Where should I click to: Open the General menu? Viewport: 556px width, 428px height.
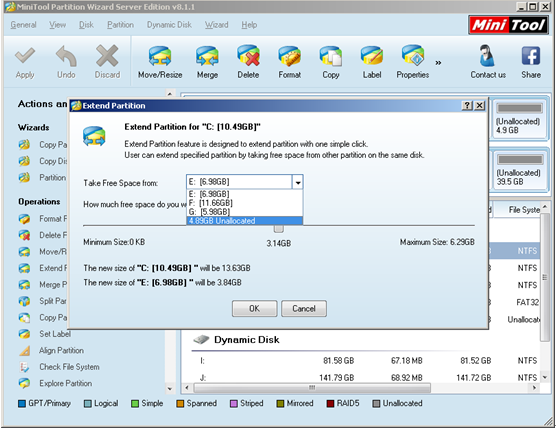coord(23,25)
